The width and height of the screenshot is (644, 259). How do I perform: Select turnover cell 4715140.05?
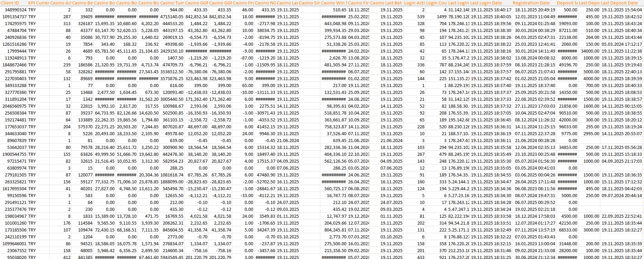point(172,17)
